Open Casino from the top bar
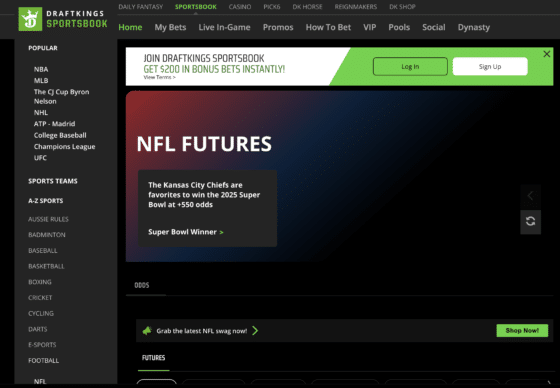Screen dimensions: 560x388 point(240,7)
